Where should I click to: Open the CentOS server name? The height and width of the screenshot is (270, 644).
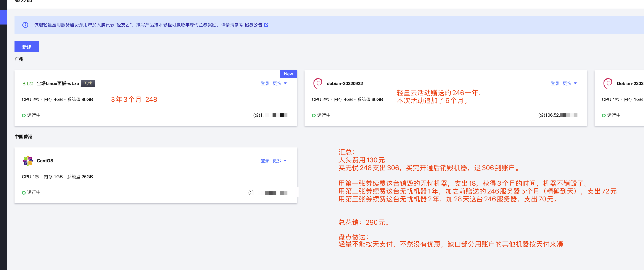(45, 161)
